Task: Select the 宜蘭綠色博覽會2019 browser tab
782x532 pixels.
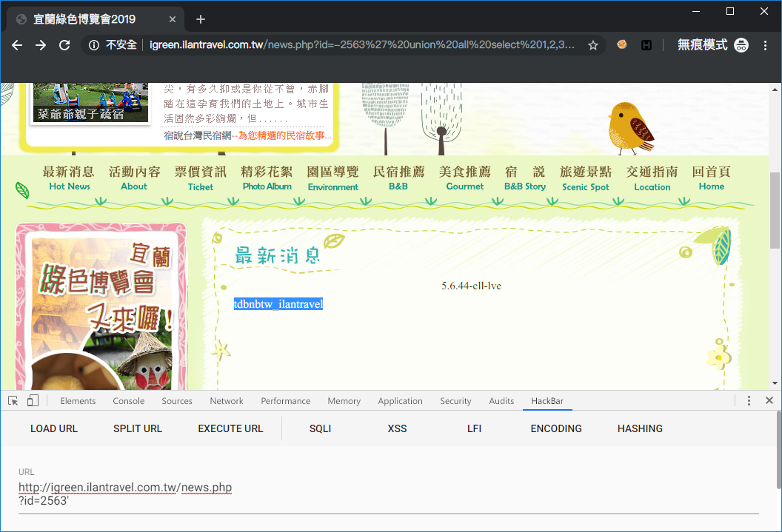Action: click(95, 19)
